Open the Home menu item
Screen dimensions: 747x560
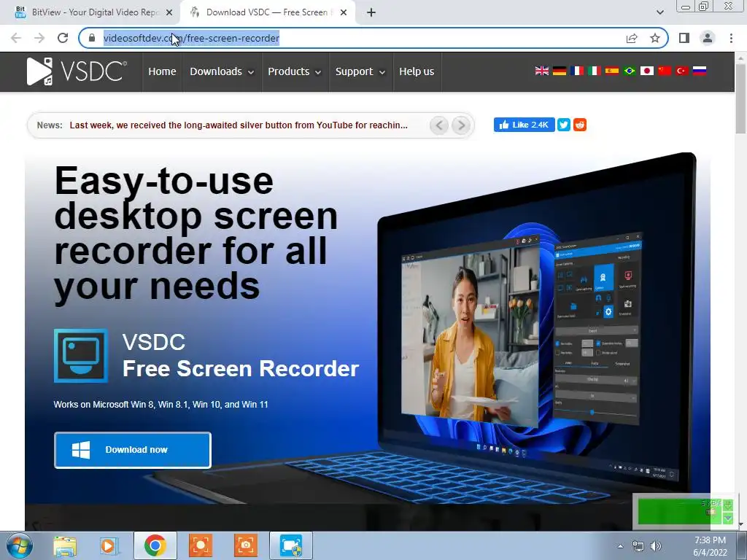tap(162, 71)
